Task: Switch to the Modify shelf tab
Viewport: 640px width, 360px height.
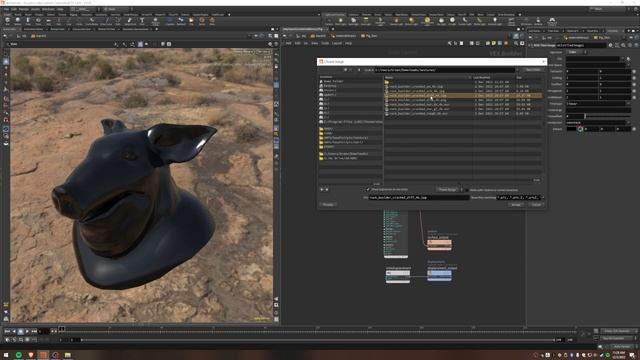Action: 18,15
